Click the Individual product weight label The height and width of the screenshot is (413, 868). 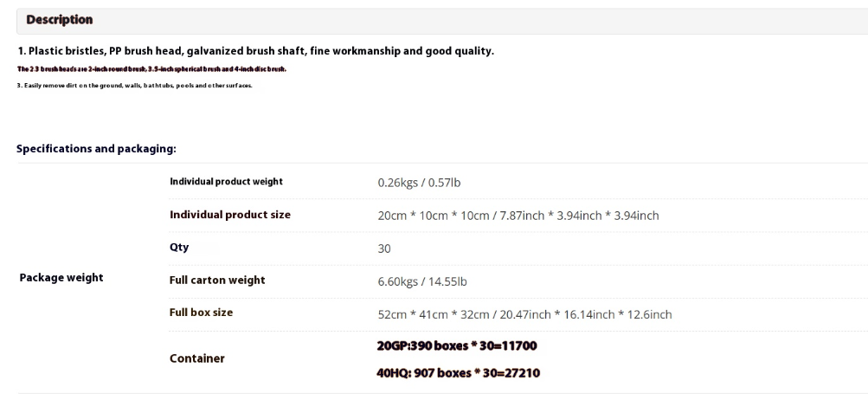pyautogui.click(x=226, y=182)
